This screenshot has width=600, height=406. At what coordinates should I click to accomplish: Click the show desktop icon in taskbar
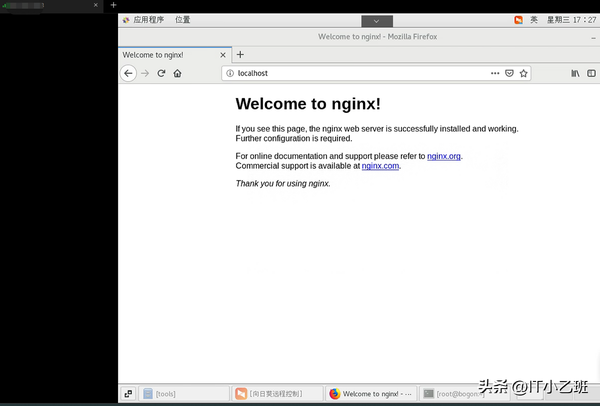[128, 394]
